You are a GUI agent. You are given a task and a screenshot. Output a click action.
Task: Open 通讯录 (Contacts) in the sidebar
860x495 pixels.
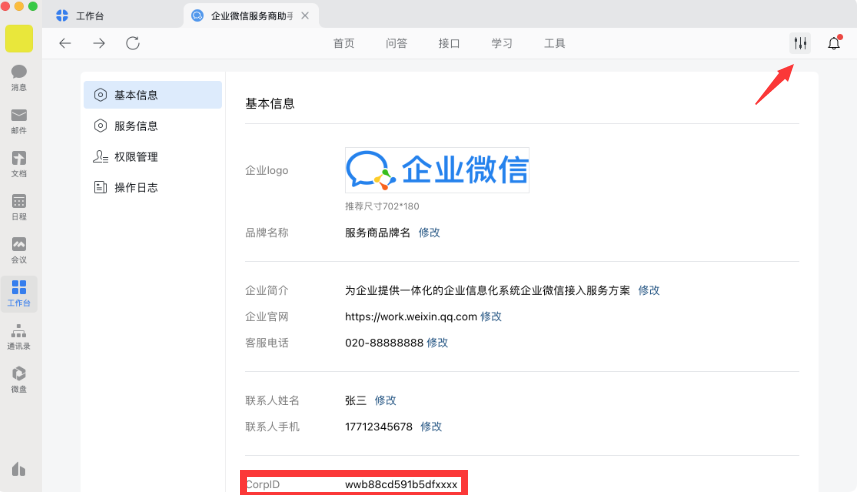click(19, 335)
